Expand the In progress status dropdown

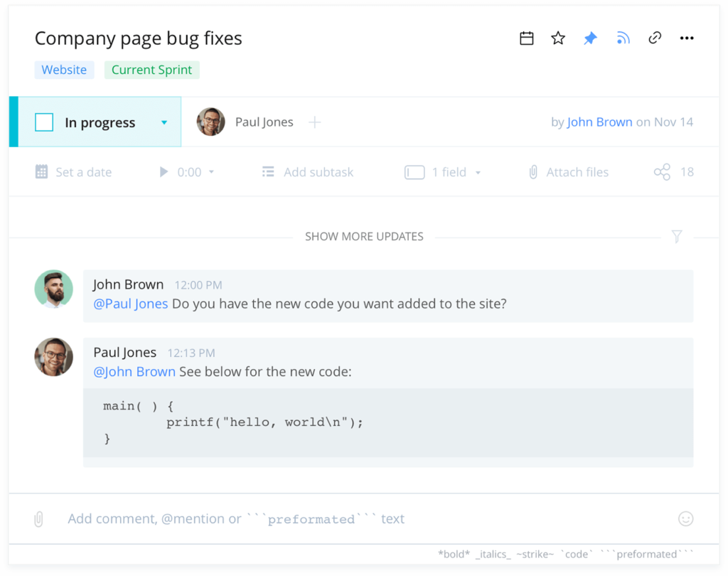coord(164,122)
